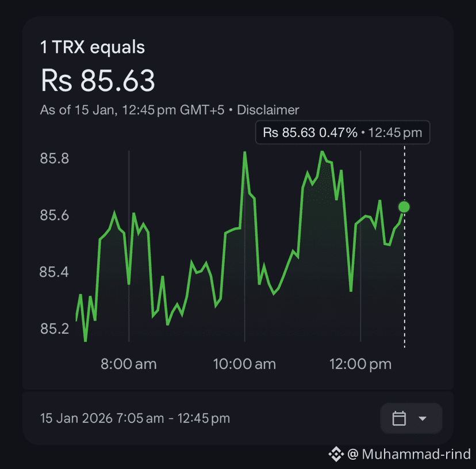Screen dimensions: 476x469
Task: Click the "As of 15 Jan, 12:45 pm" timestamp
Action: click(x=132, y=110)
